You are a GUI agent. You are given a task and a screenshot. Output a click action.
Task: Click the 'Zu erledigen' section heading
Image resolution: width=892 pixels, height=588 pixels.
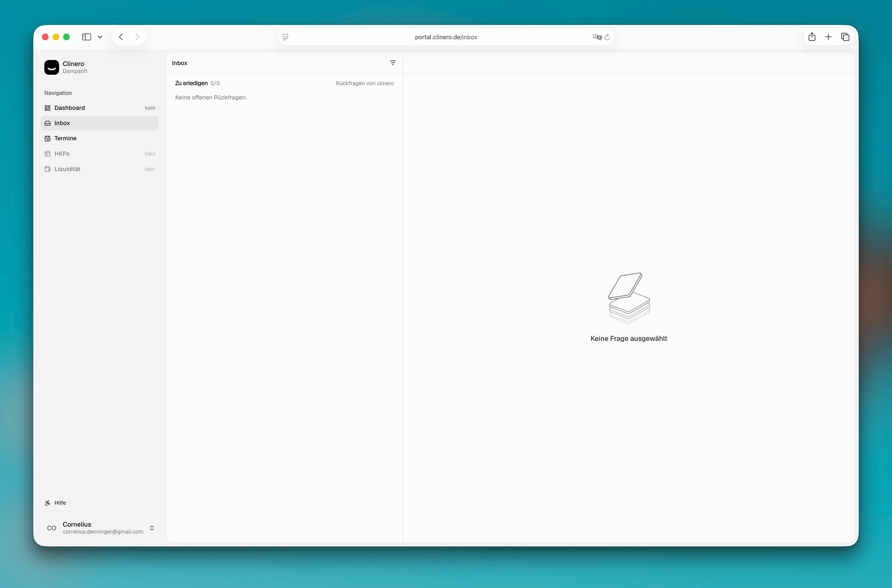(191, 83)
